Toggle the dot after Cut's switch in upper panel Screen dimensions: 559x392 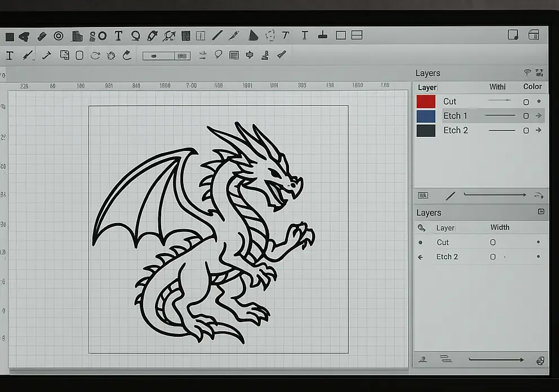click(539, 101)
